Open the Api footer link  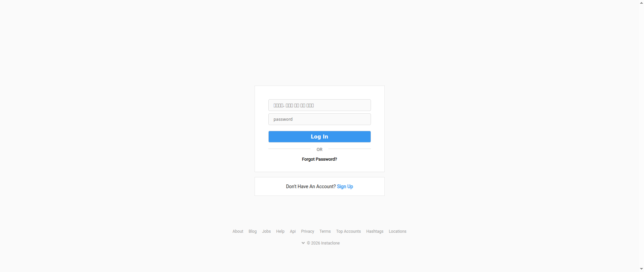pyautogui.click(x=293, y=231)
